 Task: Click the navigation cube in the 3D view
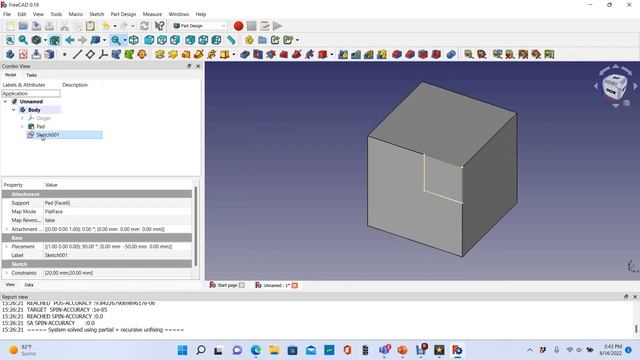tap(614, 86)
